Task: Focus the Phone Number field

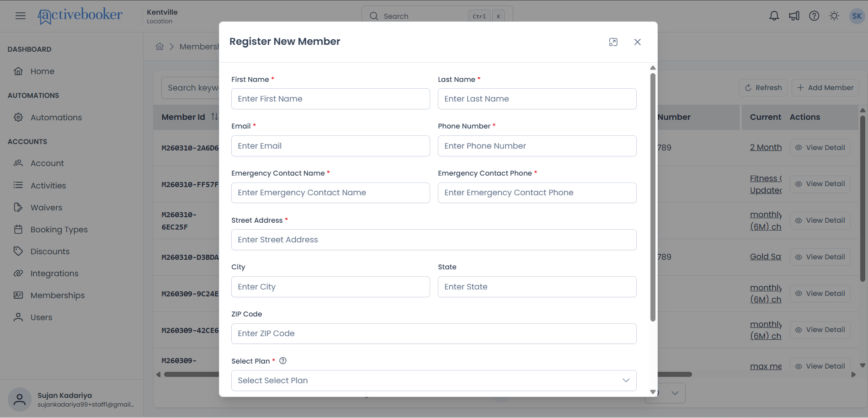Action: [537, 146]
